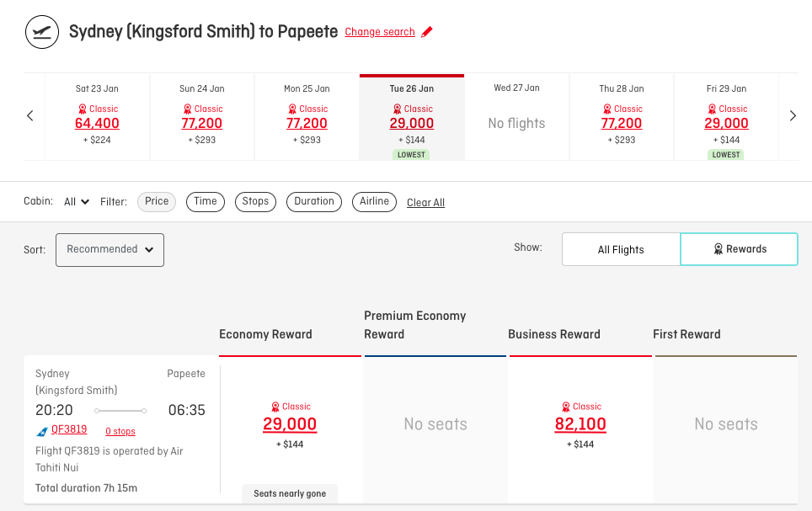812x511 pixels.
Task: Open the Recommended sort dropdown
Action: pos(110,249)
